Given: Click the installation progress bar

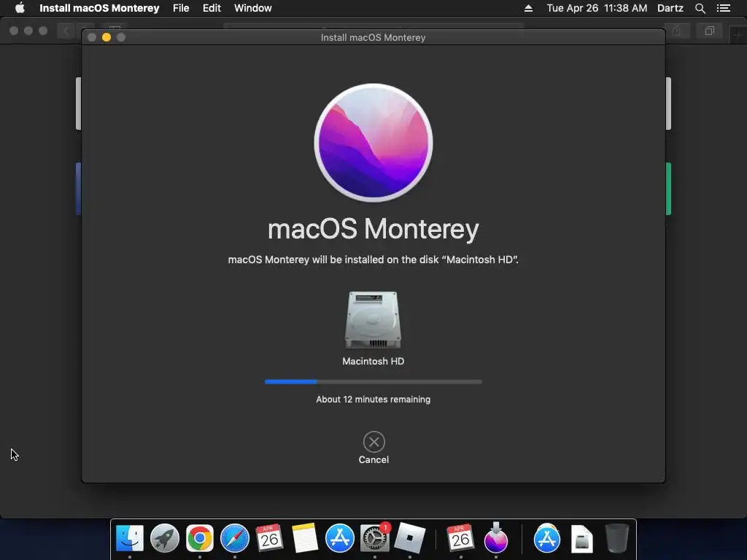Looking at the screenshot, I should (373, 382).
